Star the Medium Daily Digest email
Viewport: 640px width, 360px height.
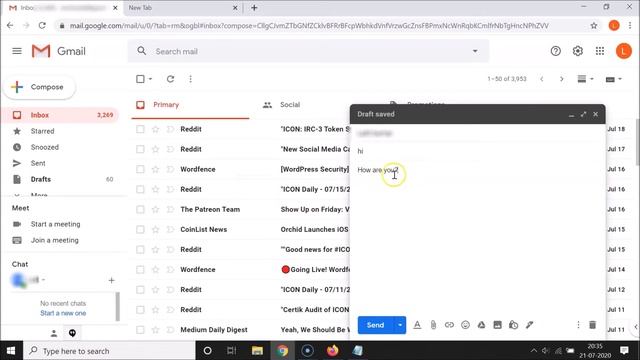coord(156,330)
